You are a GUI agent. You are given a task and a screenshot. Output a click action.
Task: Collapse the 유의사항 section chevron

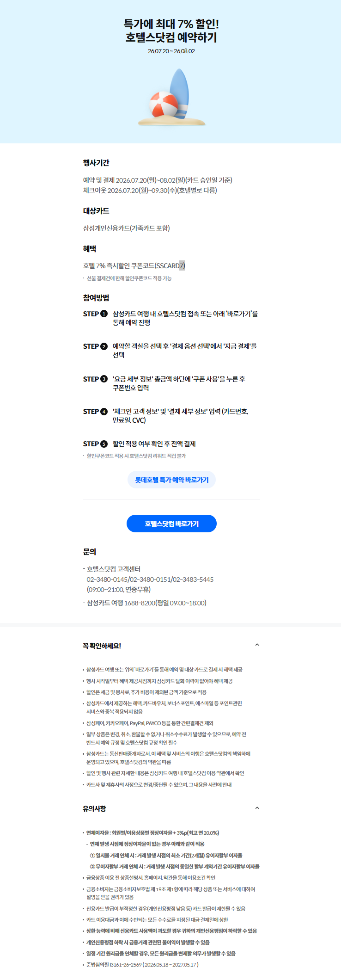coord(257,808)
